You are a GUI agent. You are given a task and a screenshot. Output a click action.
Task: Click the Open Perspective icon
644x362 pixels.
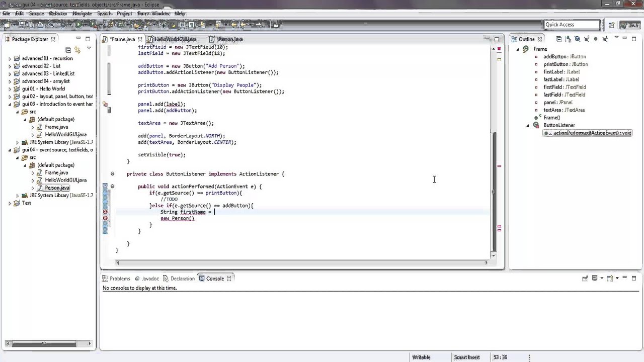(611, 25)
